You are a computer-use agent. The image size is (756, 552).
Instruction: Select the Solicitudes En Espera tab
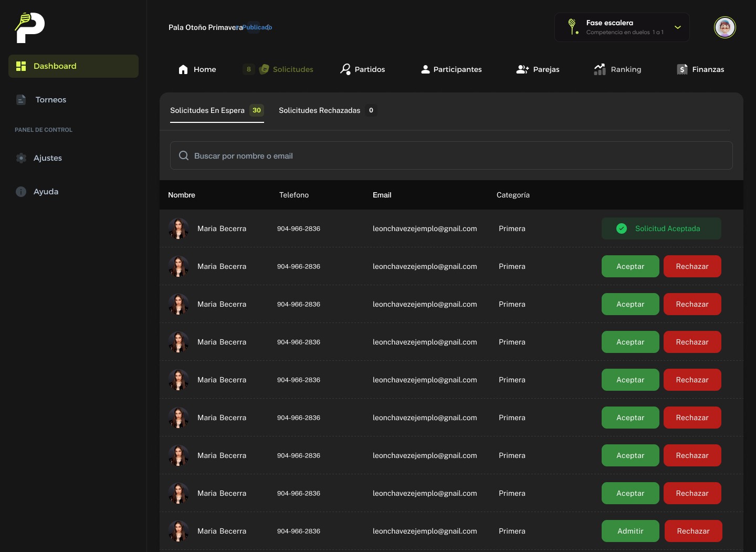(207, 110)
